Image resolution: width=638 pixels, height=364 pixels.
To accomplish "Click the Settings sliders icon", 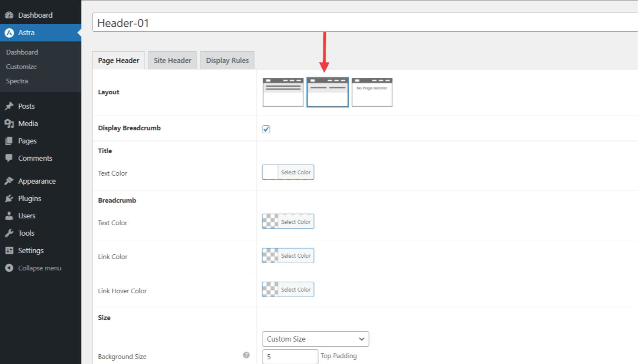I will (9, 251).
